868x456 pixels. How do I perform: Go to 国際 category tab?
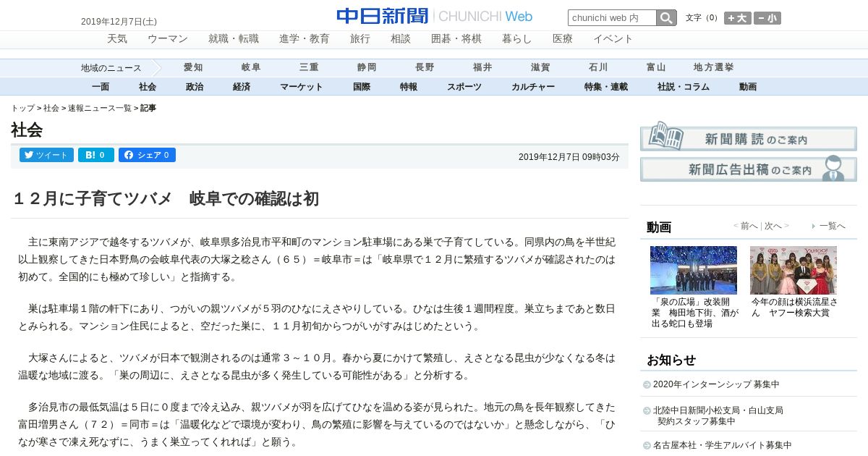coord(362,87)
